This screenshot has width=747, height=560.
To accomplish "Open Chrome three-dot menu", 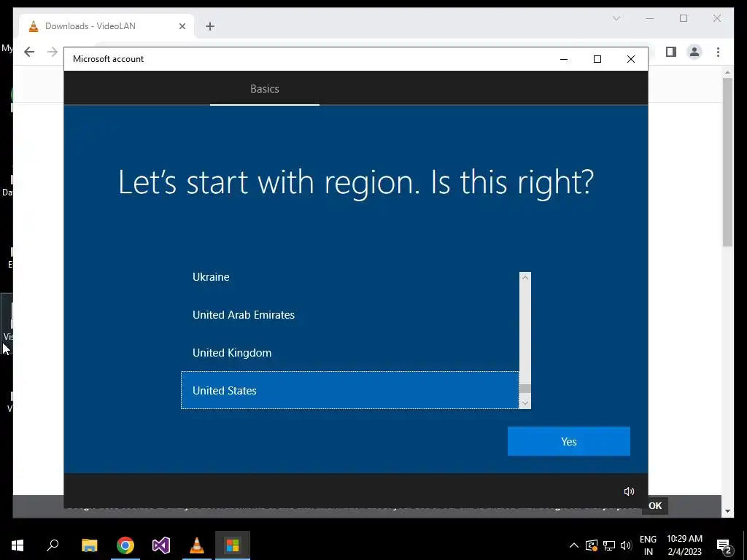I will 718,52.
